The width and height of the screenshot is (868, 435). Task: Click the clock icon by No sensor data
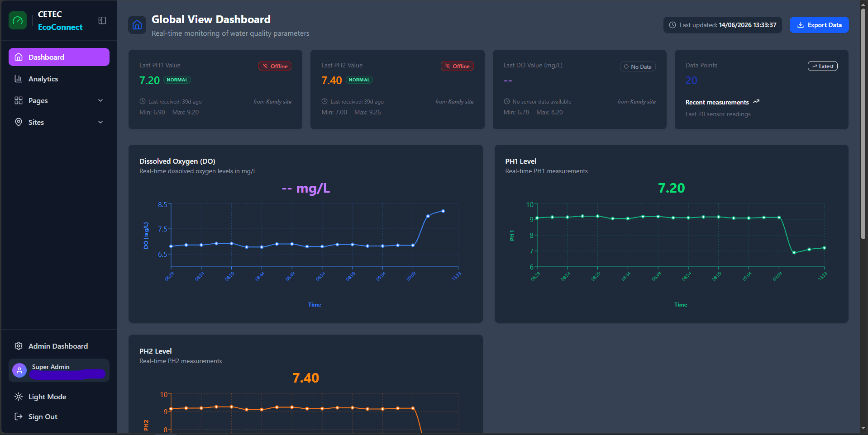click(x=507, y=101)
